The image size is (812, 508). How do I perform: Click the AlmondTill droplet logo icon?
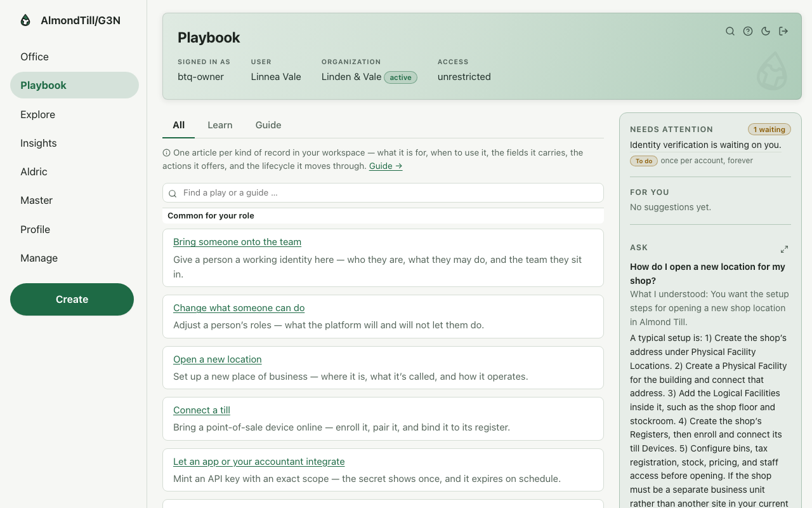coord(25,20)
